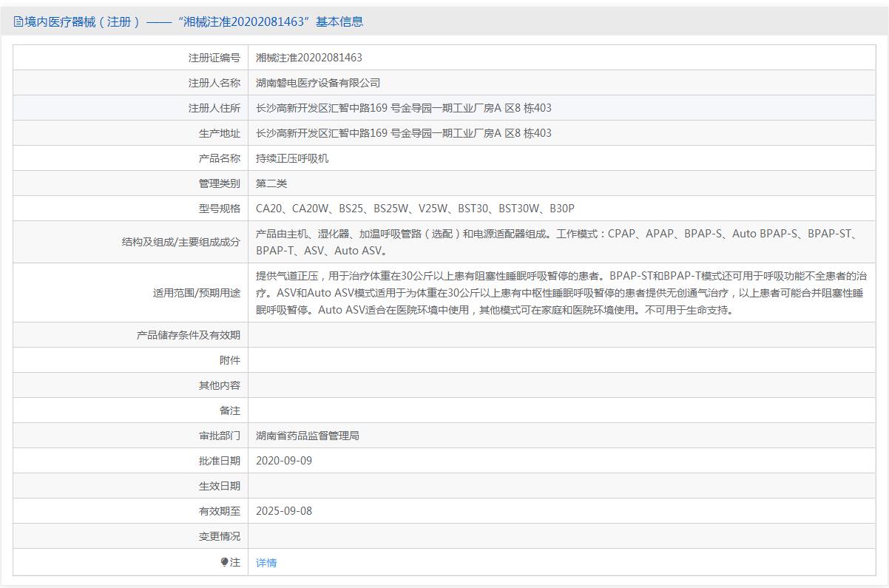Click the model specification list starting with CA20

coord(415,209)
